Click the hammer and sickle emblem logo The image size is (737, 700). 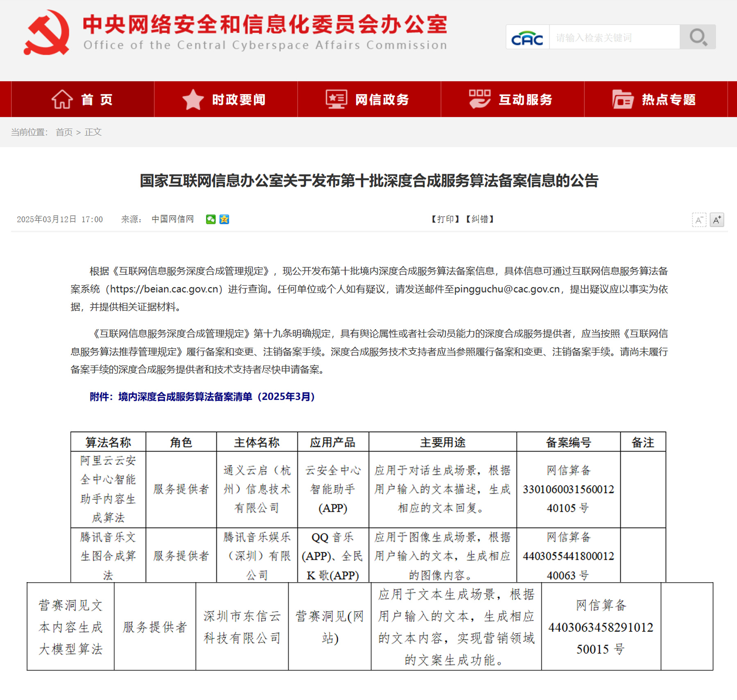pyautogui.click(x=47, y=33)
